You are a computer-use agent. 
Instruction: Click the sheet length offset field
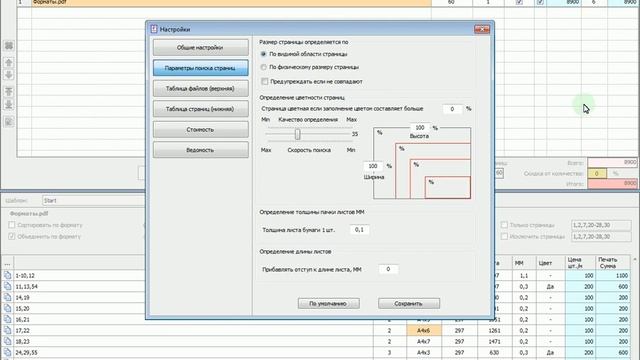388,269
